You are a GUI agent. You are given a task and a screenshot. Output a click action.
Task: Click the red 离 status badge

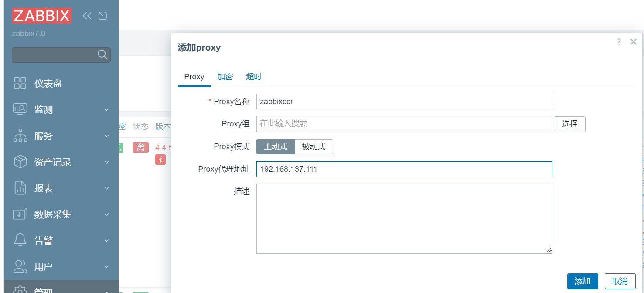pos(141,147)
